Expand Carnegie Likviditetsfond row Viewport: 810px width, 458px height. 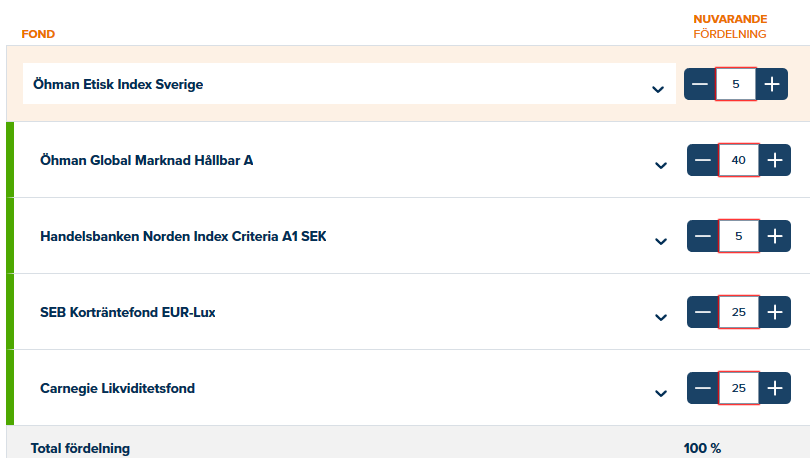click(660, 393)
